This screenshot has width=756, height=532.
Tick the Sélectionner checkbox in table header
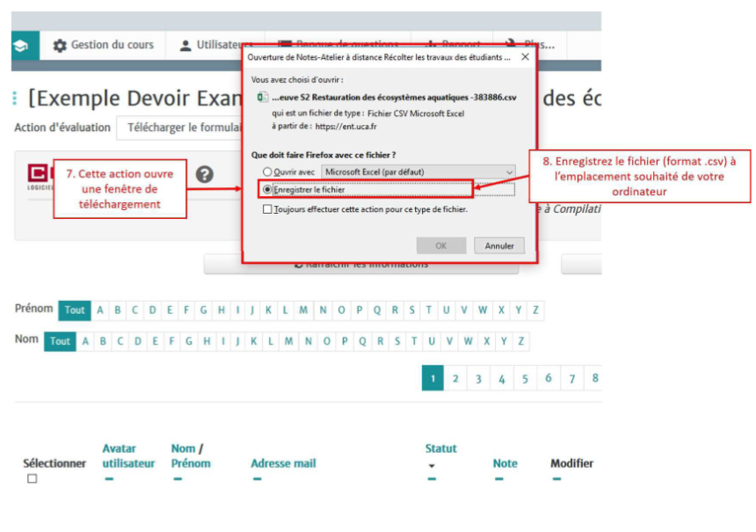pos(33,479)
